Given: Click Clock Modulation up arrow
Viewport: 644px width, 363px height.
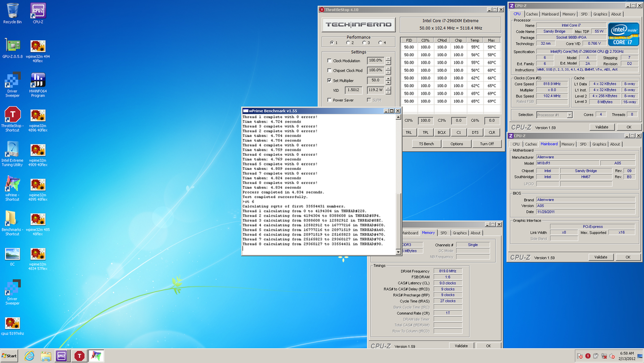Looking at the screenshot, I should tap(388, 59).
